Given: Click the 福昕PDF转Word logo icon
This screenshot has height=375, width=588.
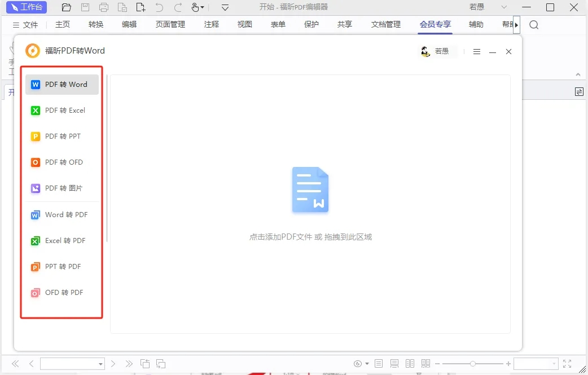Looking at the screenshot, I should 33,51.
